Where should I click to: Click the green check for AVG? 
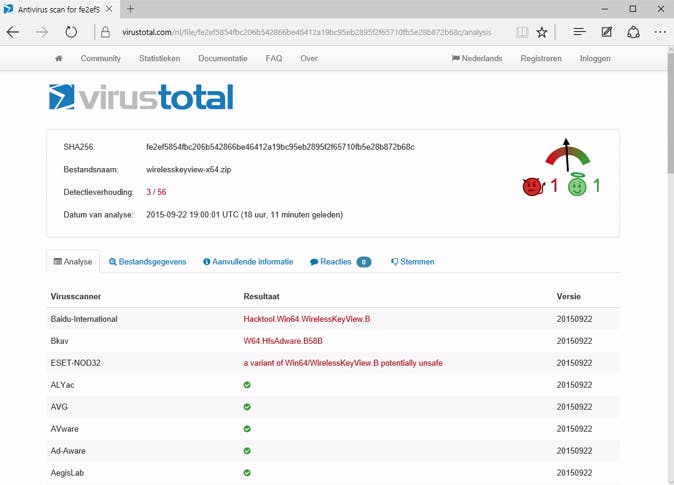pos(247,407)
